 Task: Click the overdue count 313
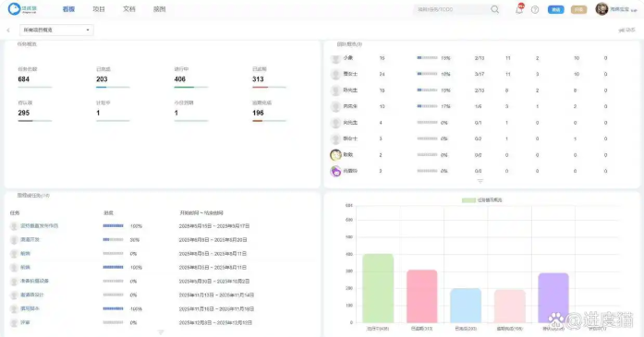coord(258,79)
